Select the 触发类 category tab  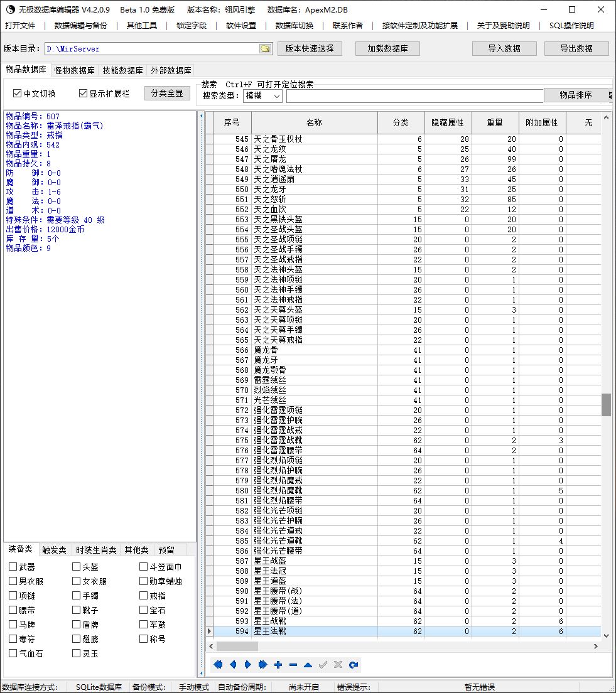[54, 550]
